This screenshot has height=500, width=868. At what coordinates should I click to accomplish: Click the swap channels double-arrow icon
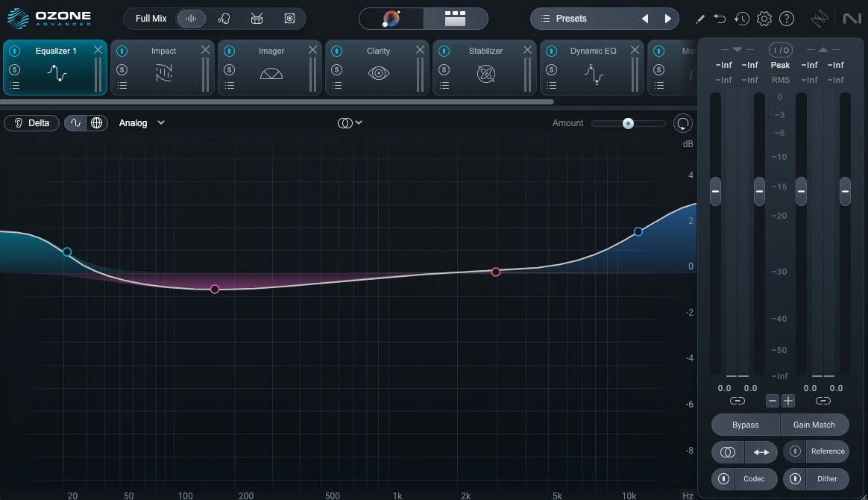(761, 451)
